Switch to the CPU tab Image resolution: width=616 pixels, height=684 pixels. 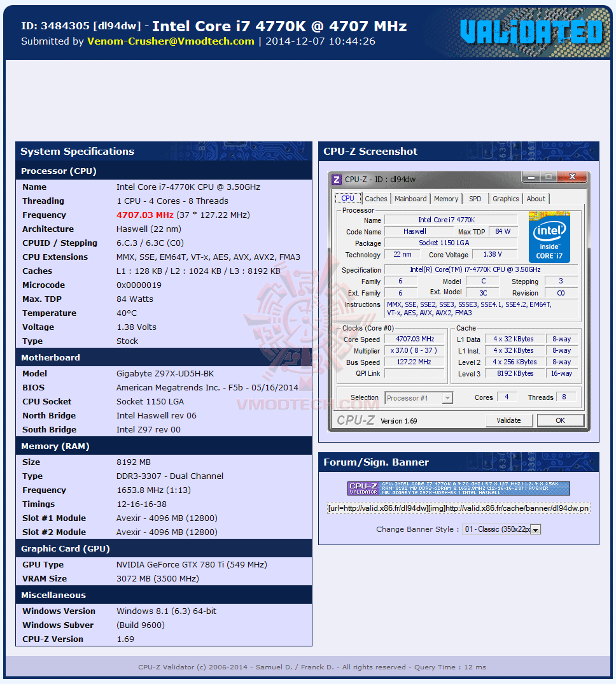click(x=347, y=198)
